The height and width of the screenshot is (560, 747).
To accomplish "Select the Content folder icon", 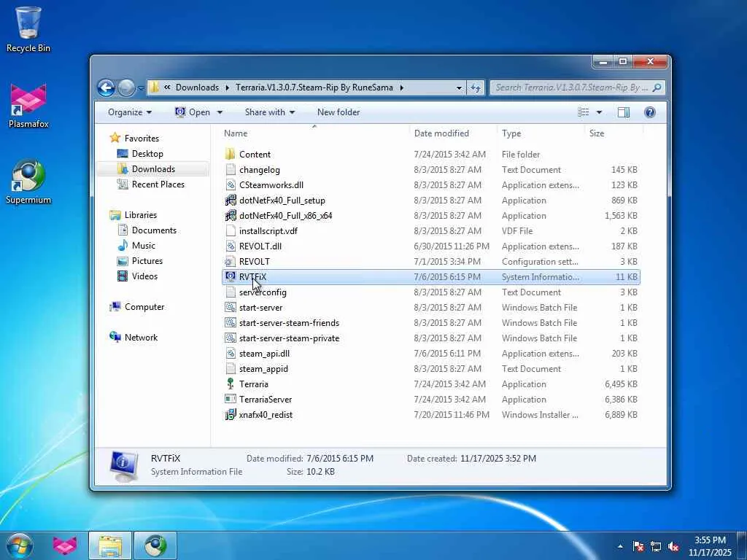I will [230, 155].
